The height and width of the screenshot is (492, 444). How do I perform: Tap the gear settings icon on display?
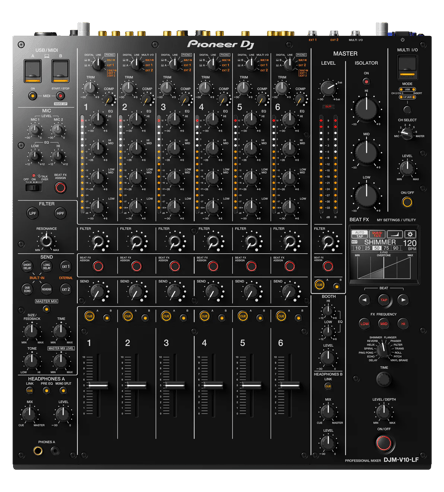pos(410,234)
